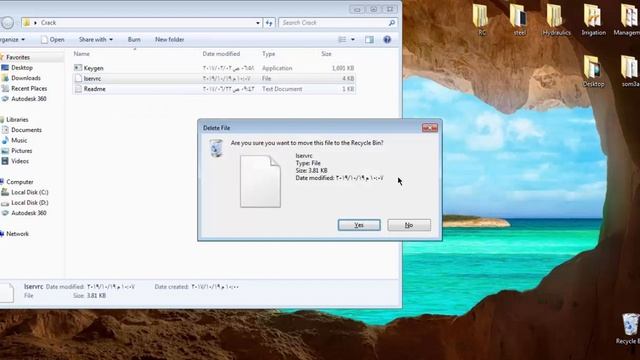Click the Keygen application icon

(x=78, y=68)
